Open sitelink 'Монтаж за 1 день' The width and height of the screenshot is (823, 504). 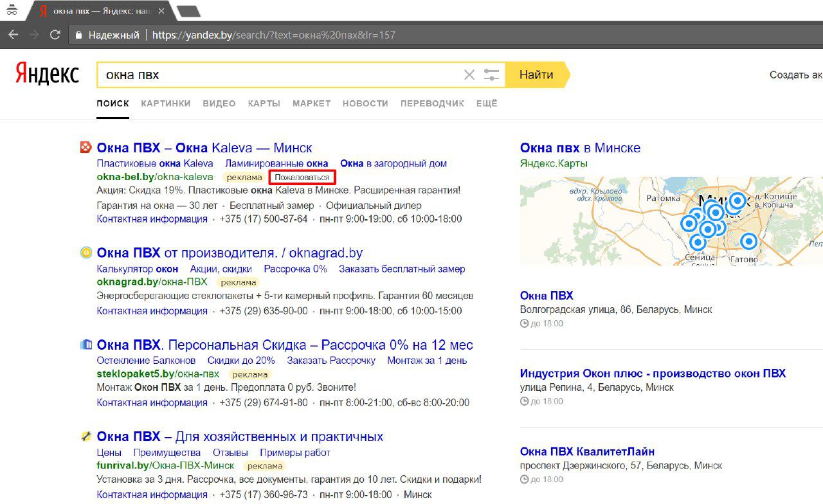pos(427,360)
